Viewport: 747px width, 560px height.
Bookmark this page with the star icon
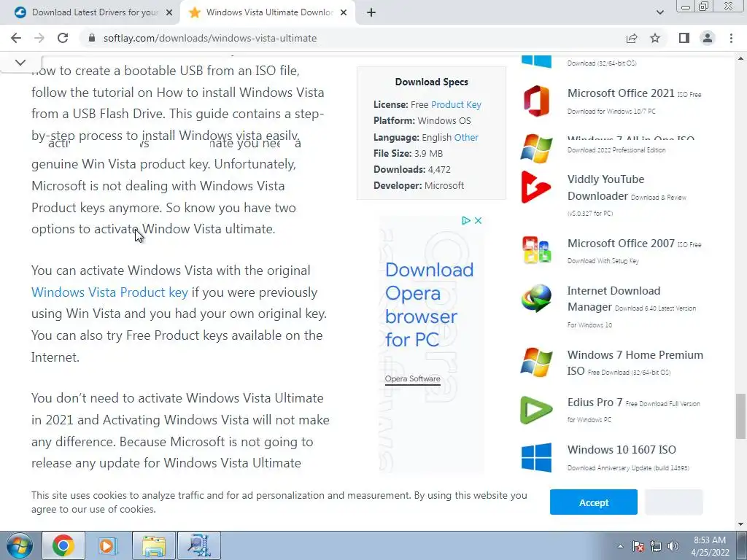655,38
